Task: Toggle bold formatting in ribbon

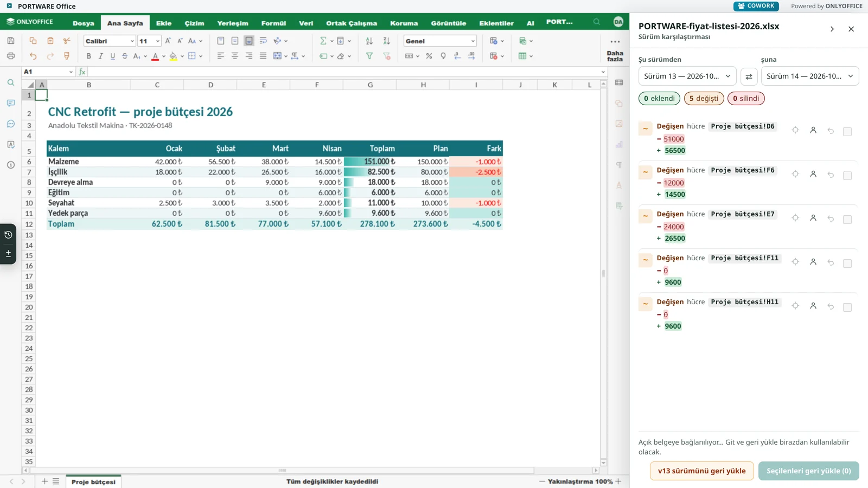Action: pyautogui.click(x=88, y=56)
